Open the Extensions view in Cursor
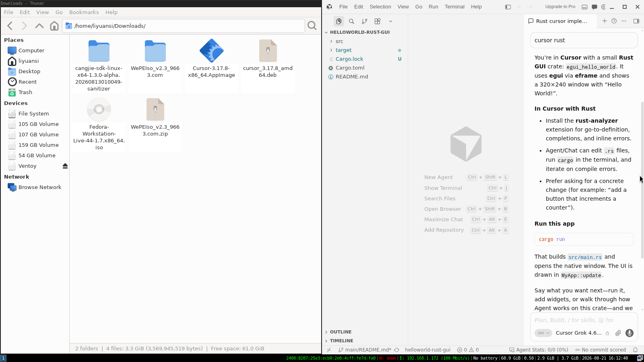This screenshot has width=644, height=362. point(378,21)
